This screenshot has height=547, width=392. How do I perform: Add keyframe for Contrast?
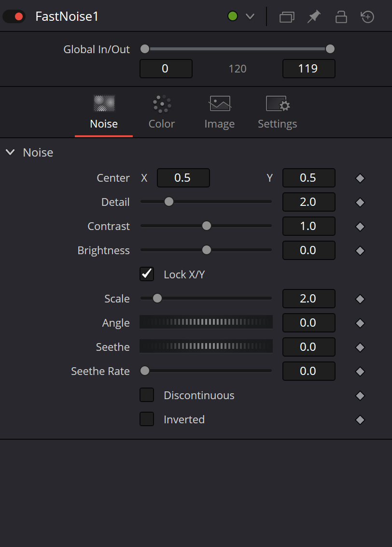click(360, 227)
